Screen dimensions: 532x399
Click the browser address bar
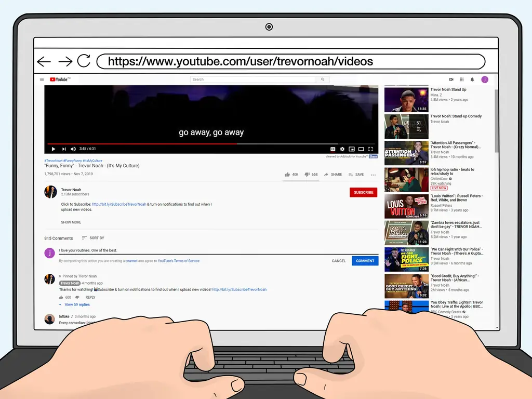pos(291,61)
